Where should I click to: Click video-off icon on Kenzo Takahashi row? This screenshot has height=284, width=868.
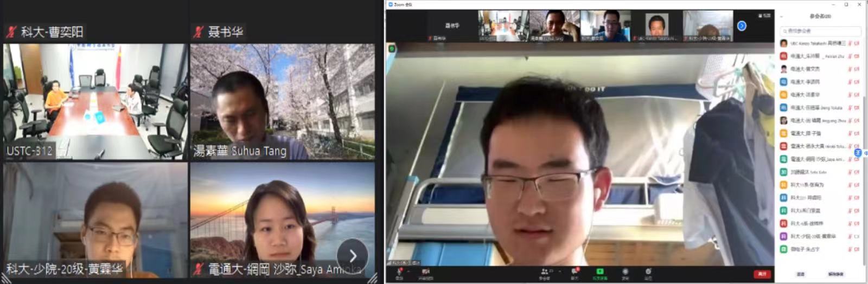click(857, 43)
